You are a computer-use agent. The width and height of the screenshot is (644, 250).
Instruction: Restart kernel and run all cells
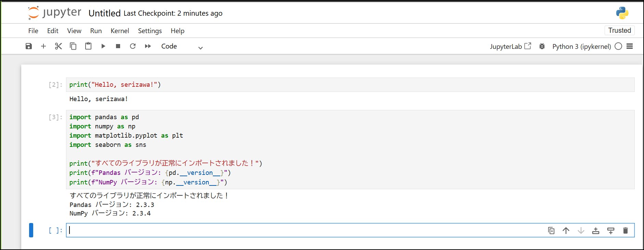[x=148, y=46]
